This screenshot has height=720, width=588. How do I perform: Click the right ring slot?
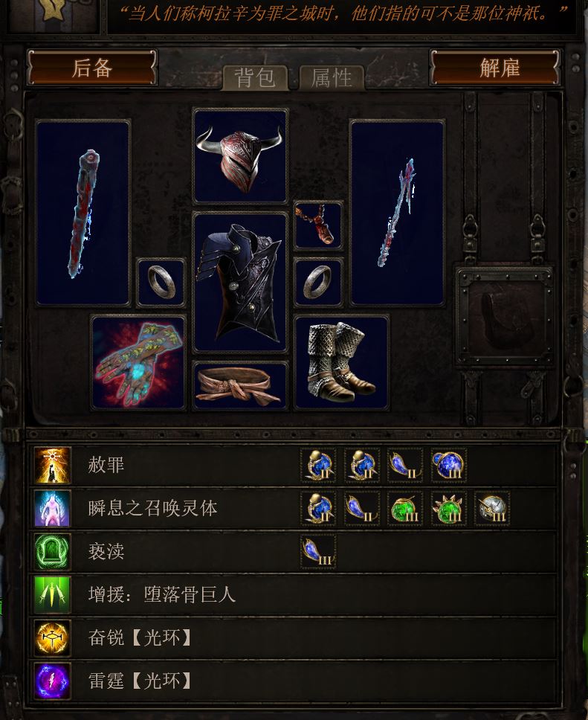pos(318,283)
